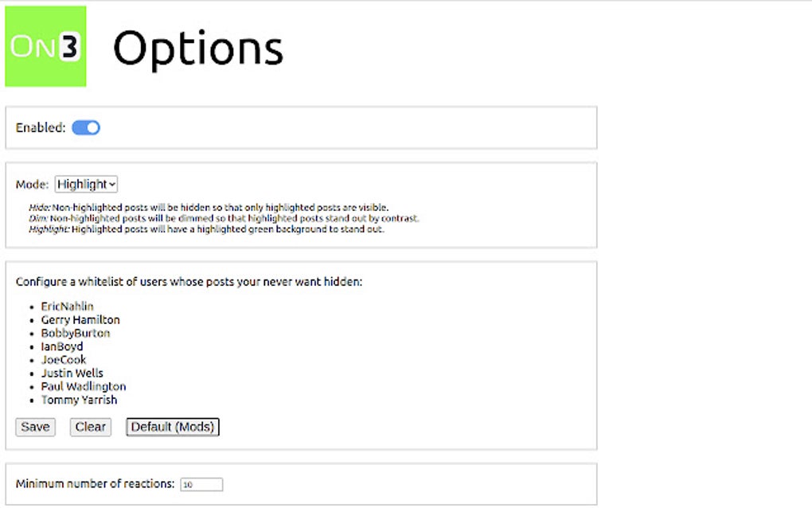Select Paul Wadlington from the whitelist

click(83, 386)
